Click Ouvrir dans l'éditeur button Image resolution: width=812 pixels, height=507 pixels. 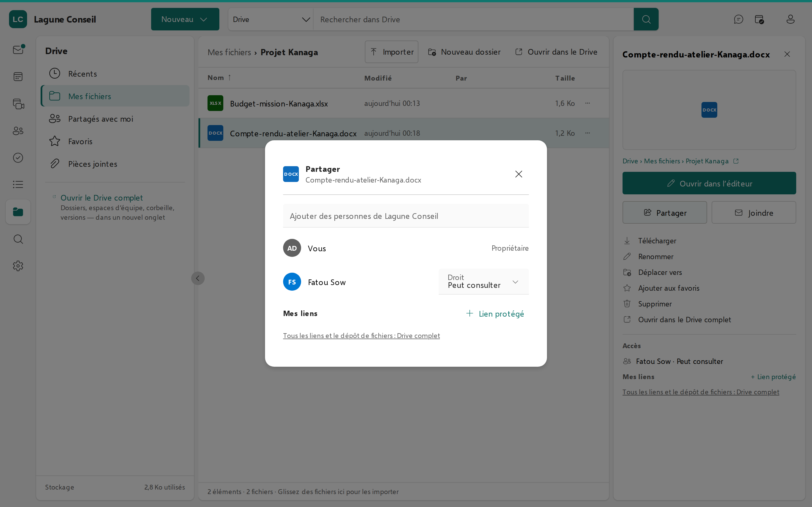709,183
